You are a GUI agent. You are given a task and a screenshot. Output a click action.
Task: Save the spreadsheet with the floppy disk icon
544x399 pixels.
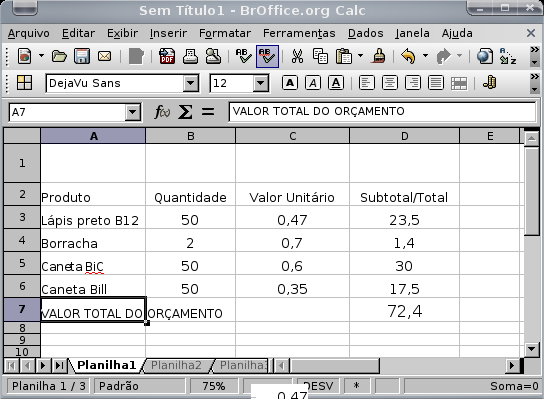pyautogui.click(x=82, y=56)
